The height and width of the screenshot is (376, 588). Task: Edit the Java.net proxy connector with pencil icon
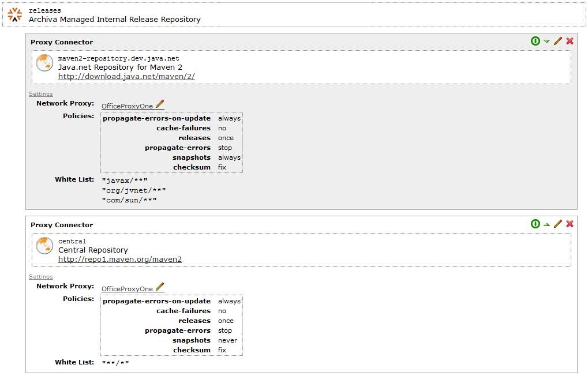point(558,41)
